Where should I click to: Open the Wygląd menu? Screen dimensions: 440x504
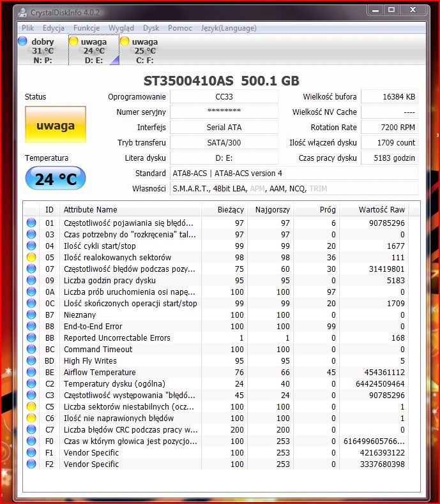121,28
